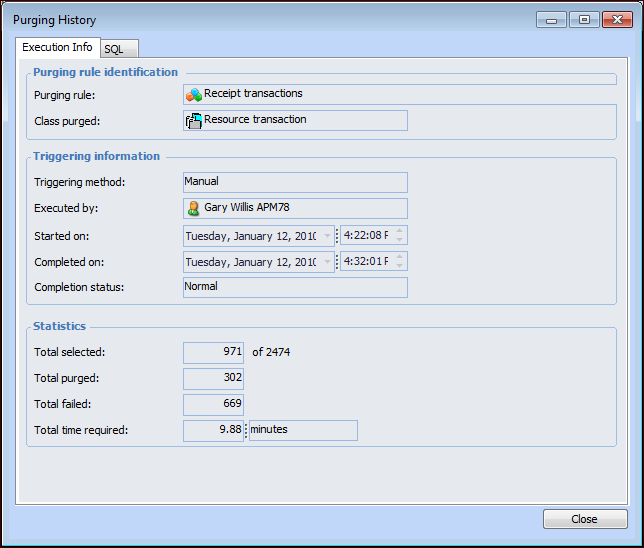Open the Completed on date dropdown

(x=327, y=262)
